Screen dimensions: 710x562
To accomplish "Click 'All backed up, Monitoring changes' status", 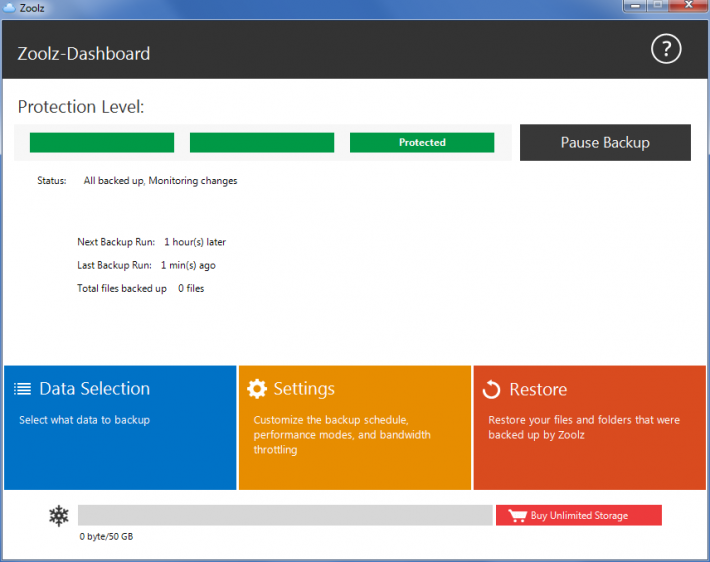I will point(160,181).
